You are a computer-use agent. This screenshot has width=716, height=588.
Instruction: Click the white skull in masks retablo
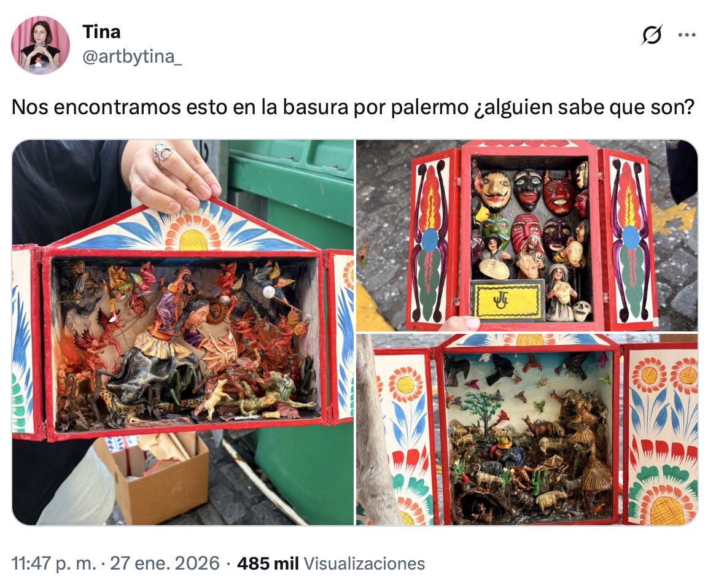click(x=582, y=311)
